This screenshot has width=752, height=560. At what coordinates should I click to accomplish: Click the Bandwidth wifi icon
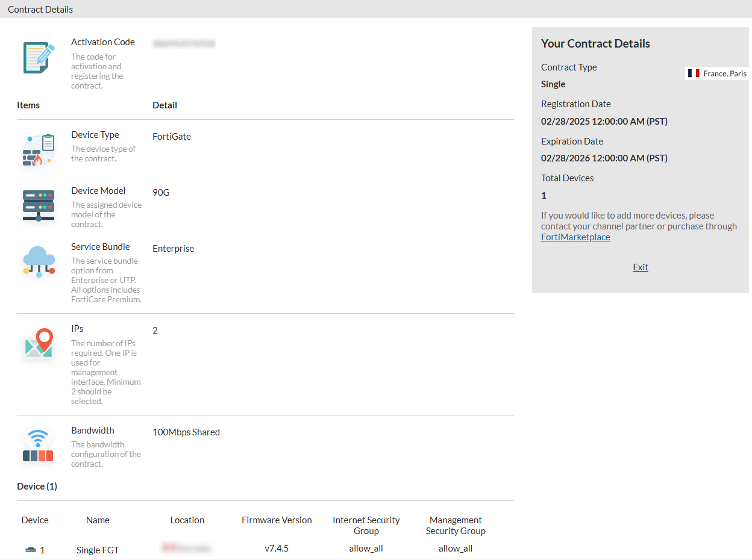[39, 446]
